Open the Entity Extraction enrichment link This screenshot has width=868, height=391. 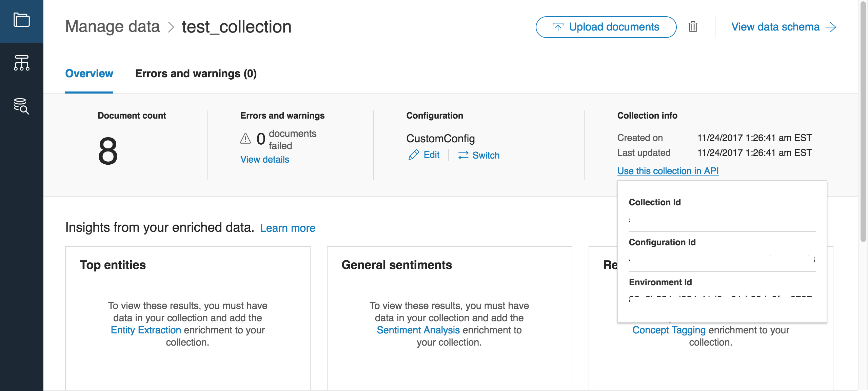[146, 330]
